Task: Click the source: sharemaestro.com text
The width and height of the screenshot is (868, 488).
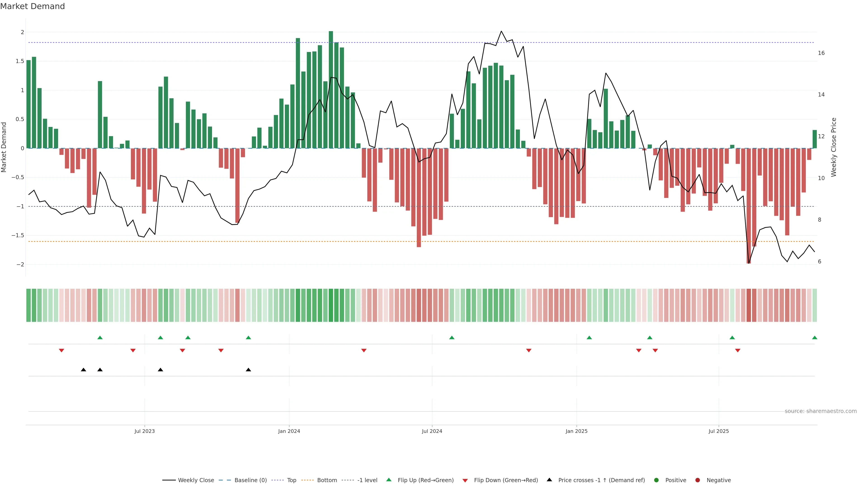Action: [821, 411]
